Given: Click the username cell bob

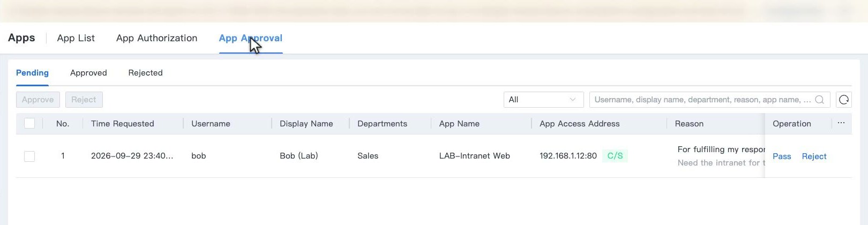Looking at the screenshot, I should tap(198, 156).
